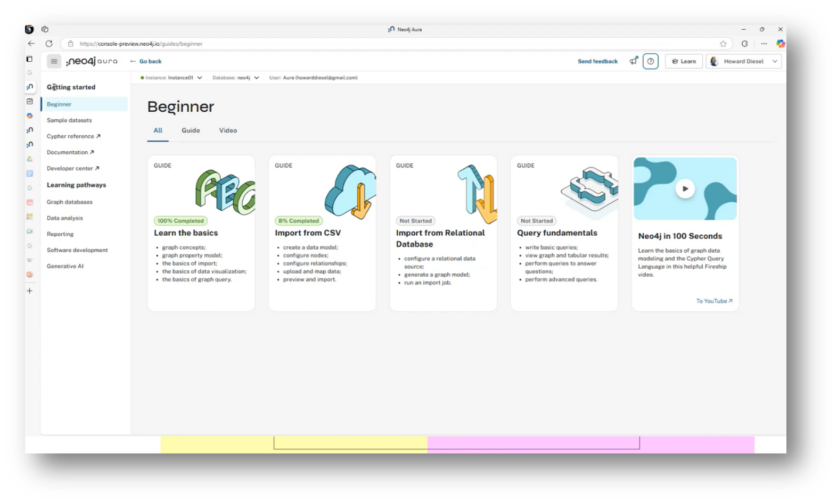This screenshot has height=504, width=837.
Task: View site information lock icon
Action: [70, 44]
